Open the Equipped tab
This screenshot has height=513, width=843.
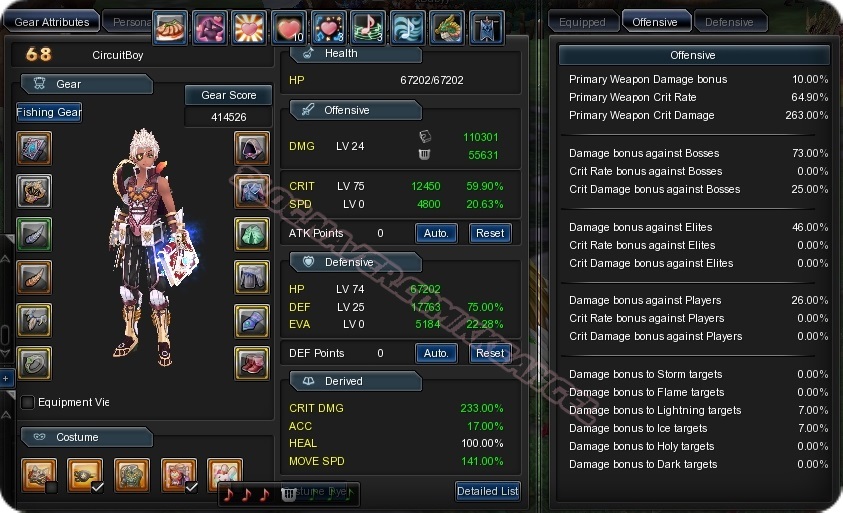pyautogui.click(x=583, y=22)
